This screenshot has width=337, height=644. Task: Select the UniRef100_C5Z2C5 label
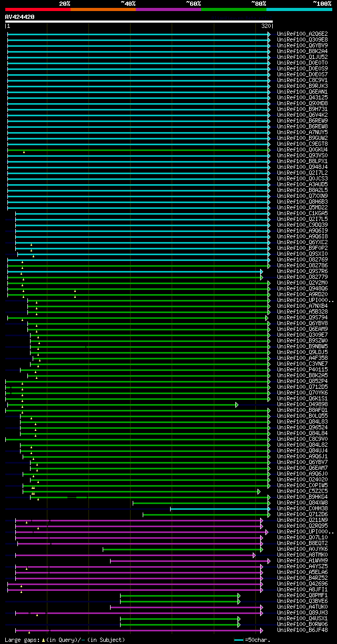(302, 491)
